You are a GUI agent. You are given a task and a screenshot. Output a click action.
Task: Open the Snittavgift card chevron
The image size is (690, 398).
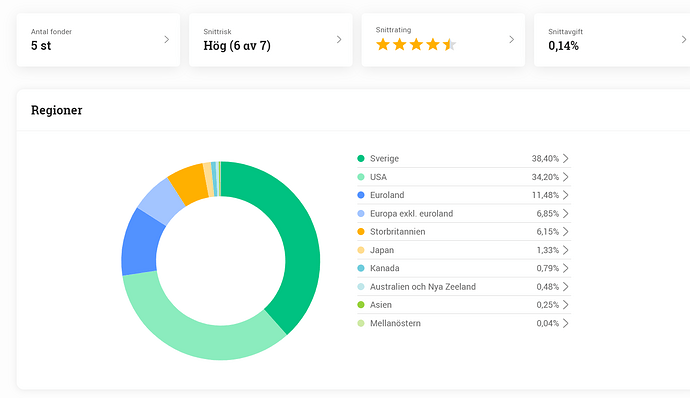(684, 40)
